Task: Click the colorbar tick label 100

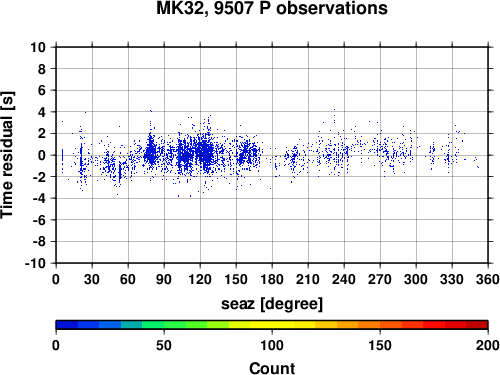Action: (272, 345)
